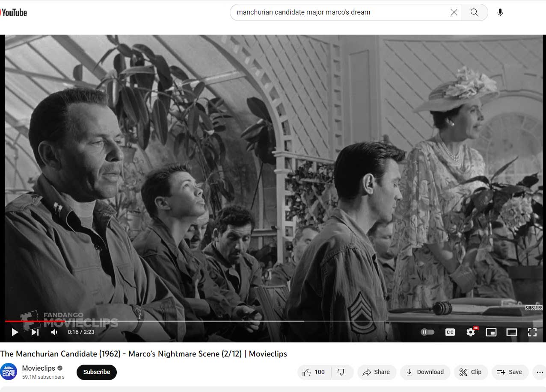Start voice search with the microphone

pyautogui.click(x=500, y=12)
